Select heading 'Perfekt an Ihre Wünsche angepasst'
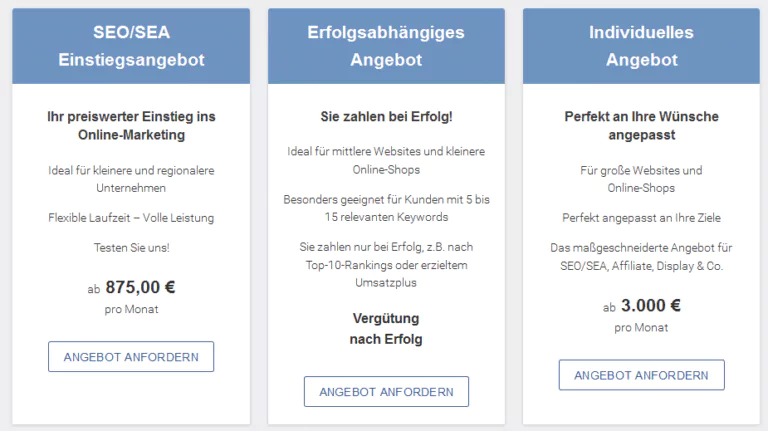Screen dimensions: 768x431 click(641, 125)
